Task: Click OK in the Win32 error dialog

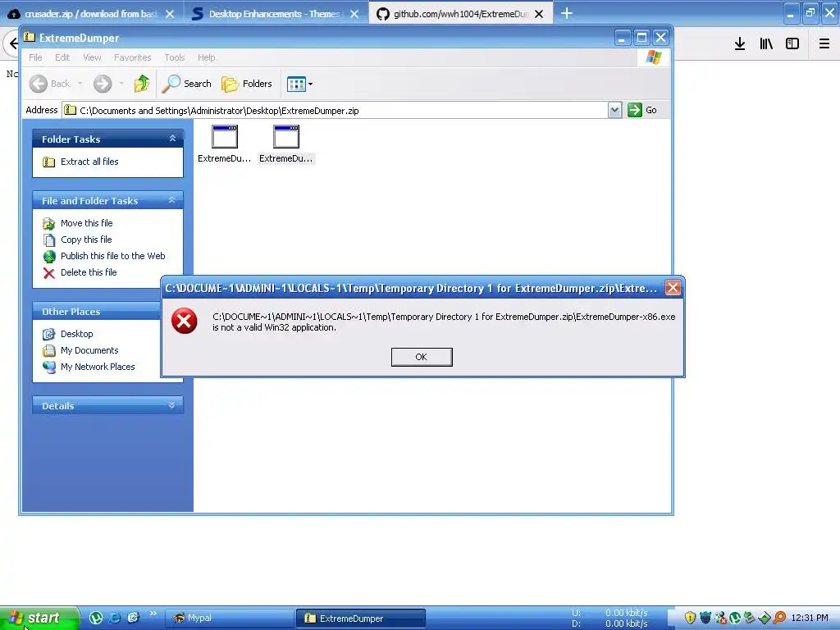Action: [422, 357]
